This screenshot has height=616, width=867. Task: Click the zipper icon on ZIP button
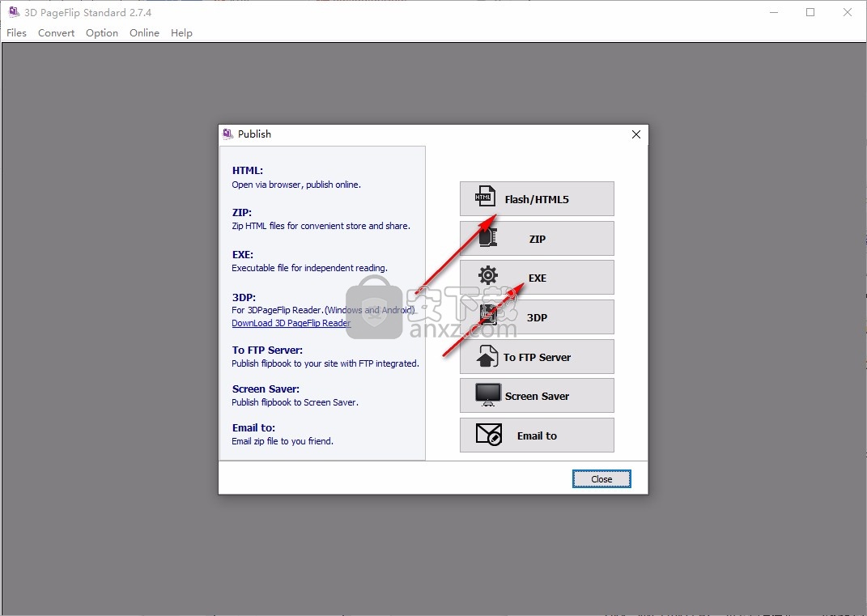click(488, 238)
